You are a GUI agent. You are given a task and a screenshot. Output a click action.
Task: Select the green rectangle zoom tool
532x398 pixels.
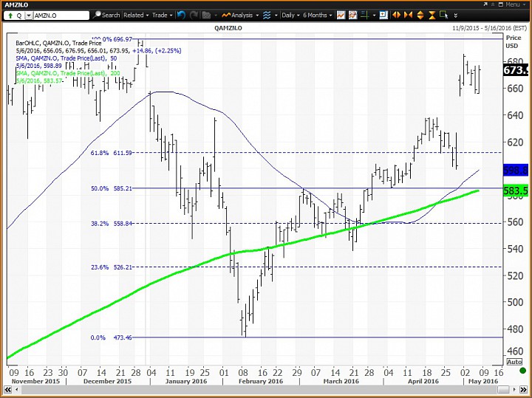tap(443, 16)
